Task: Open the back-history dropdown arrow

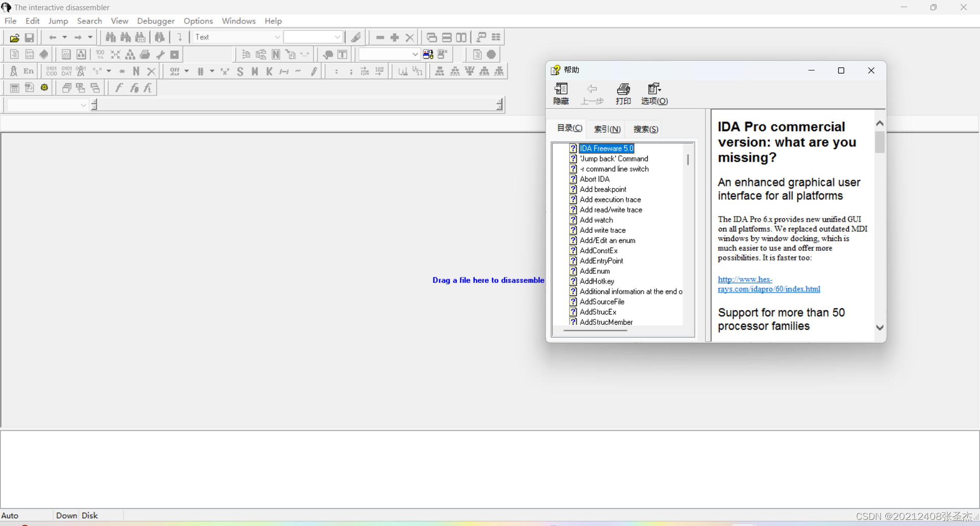Action: click(x=65, y=37)
